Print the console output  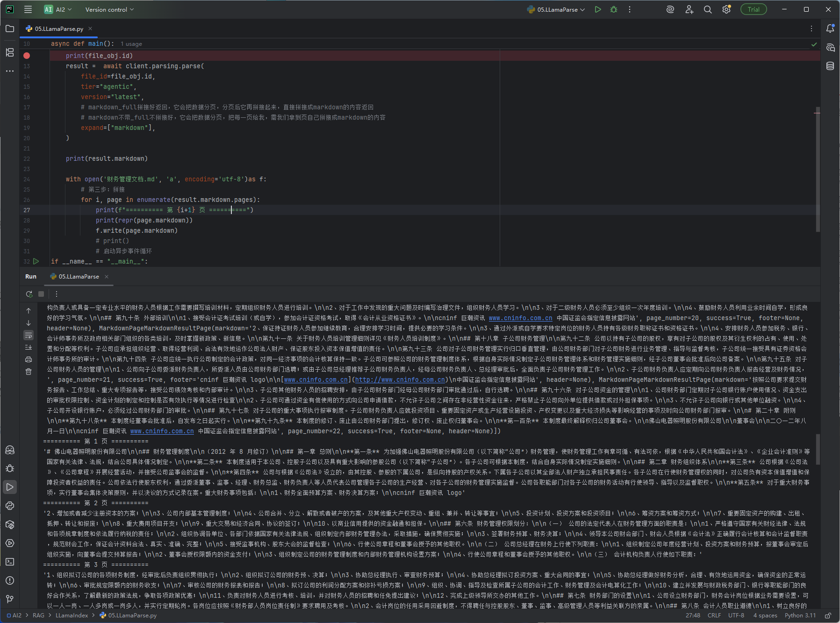[x=29, y=359]
